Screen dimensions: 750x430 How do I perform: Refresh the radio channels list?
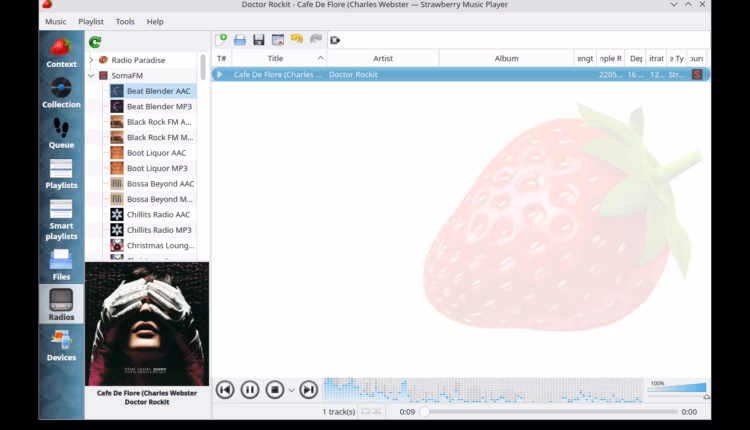(x=95, y=42)
